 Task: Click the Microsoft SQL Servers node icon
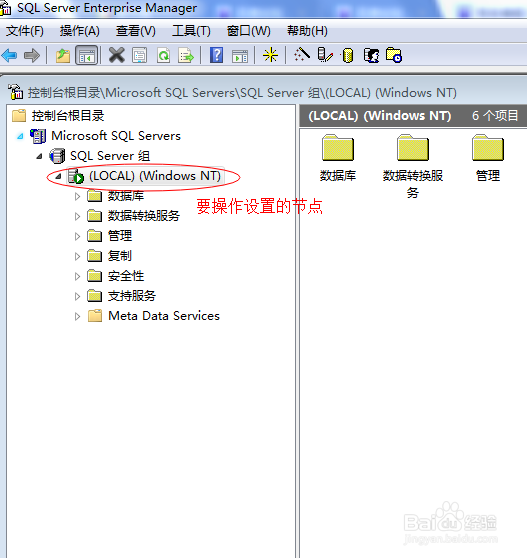click(38, 136)
